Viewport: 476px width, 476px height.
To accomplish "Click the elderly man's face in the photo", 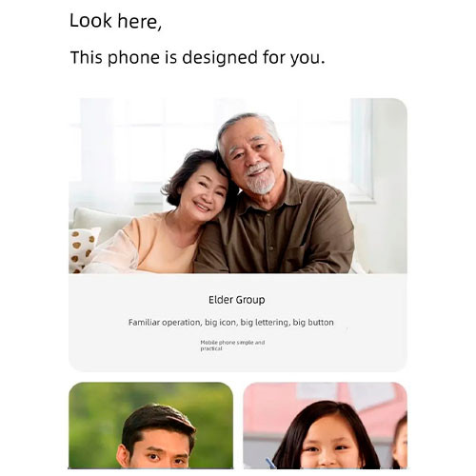I will 252,152.
